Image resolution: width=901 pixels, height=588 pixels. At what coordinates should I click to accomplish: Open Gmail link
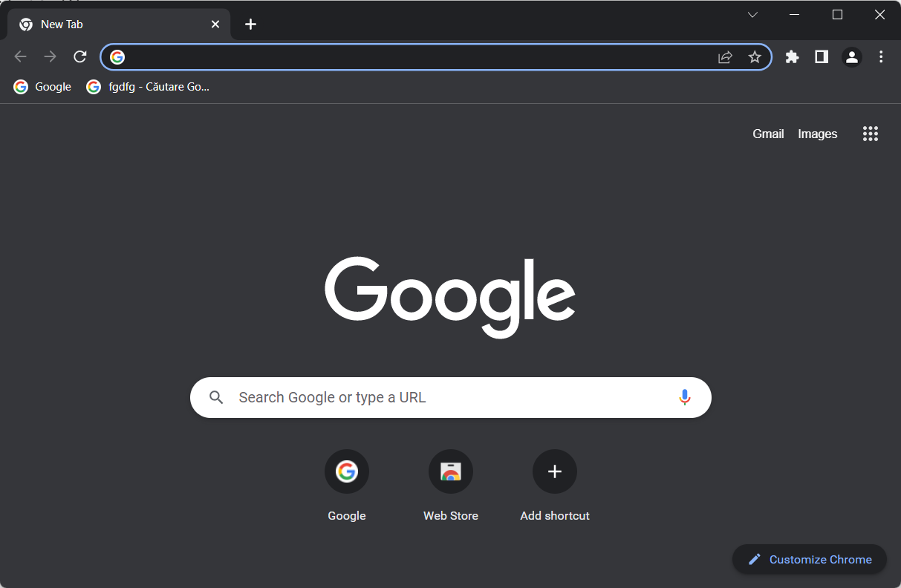pos(768,134)
